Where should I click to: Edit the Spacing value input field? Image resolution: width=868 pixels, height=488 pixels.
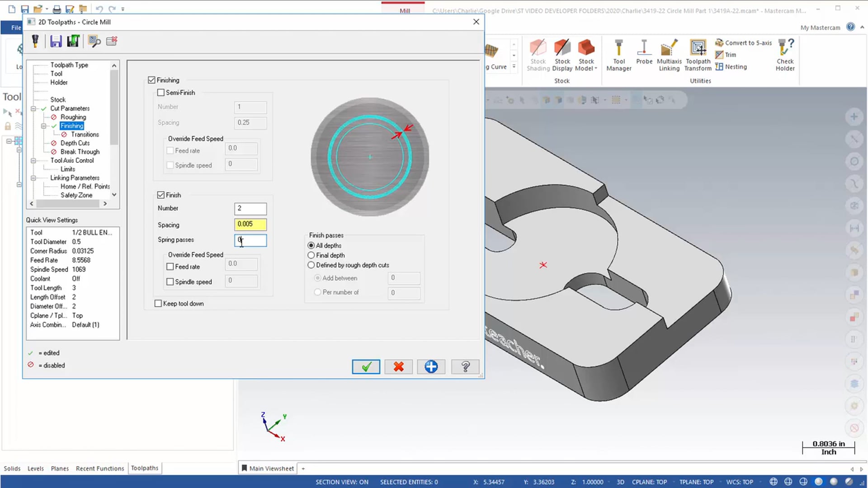[x=250, y=224]
